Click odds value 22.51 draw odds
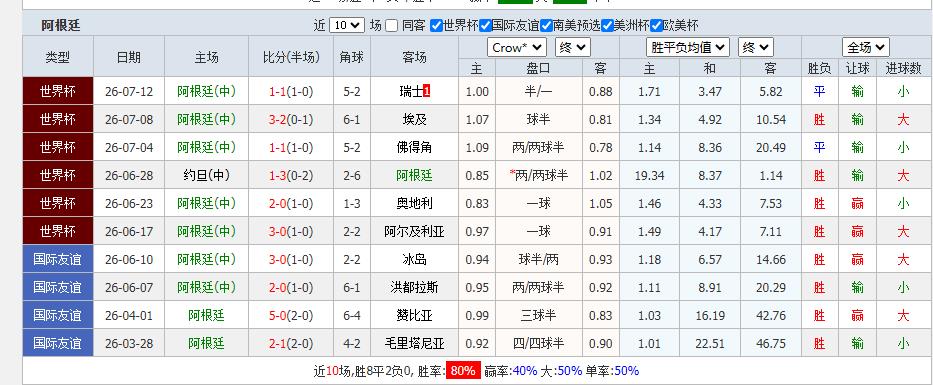 (x=710, y=343)
